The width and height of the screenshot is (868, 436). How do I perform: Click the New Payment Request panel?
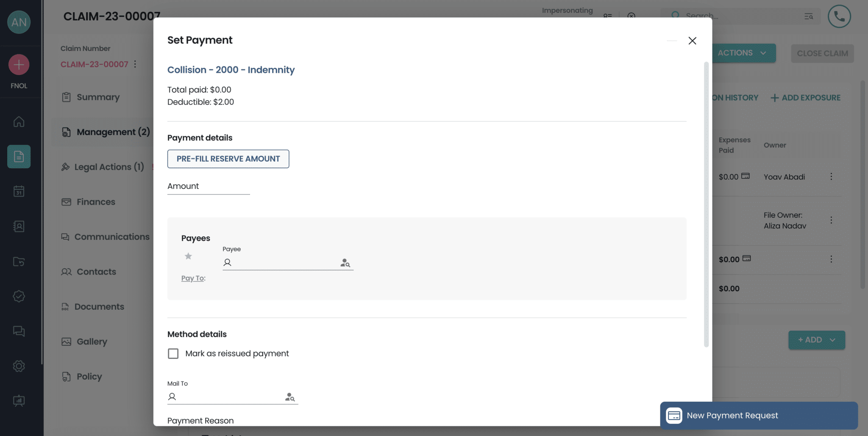pos(759,415)
